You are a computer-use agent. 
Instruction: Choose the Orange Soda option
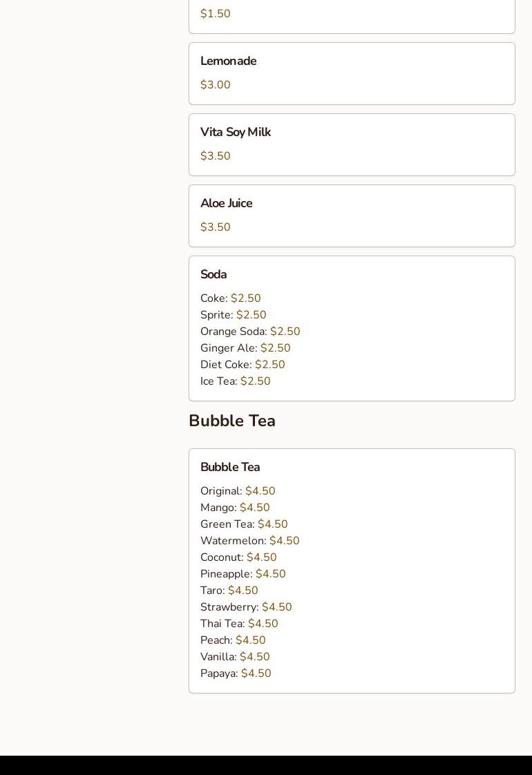[x=250, y=331]
